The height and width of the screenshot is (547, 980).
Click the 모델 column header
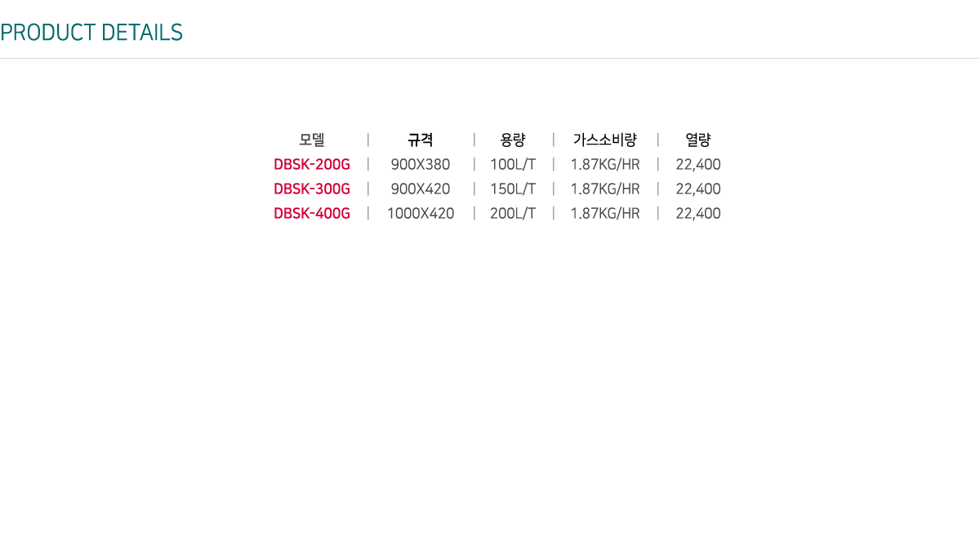pos(312,140)
